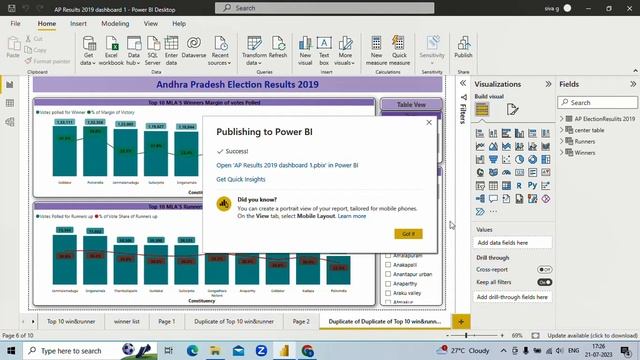Open the View ribbon tab
Screen dimensions: 640x360
click(151, 24)
